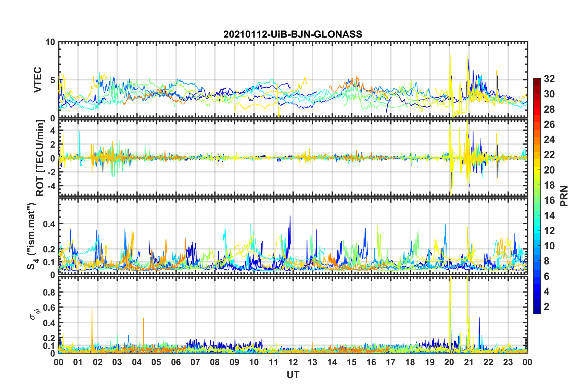Select the σφ axis tick label 0.8
Viewport: 586px width, 392px height.
pos(49,292)
